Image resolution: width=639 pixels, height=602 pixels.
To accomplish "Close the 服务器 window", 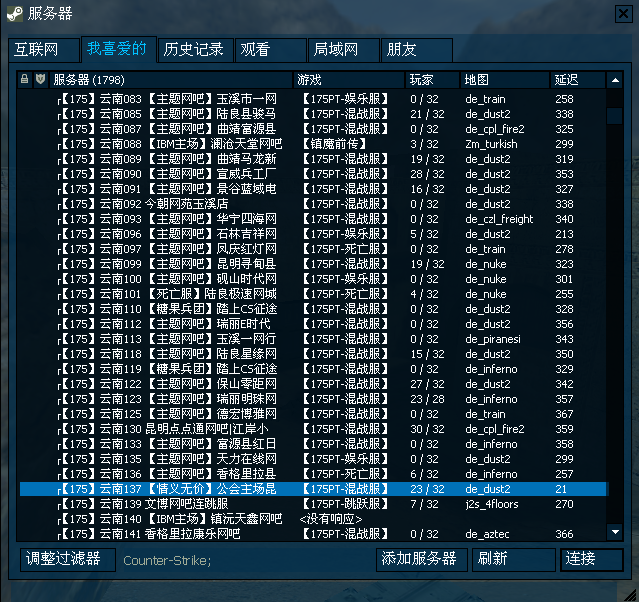I will (x=623, y=14).
